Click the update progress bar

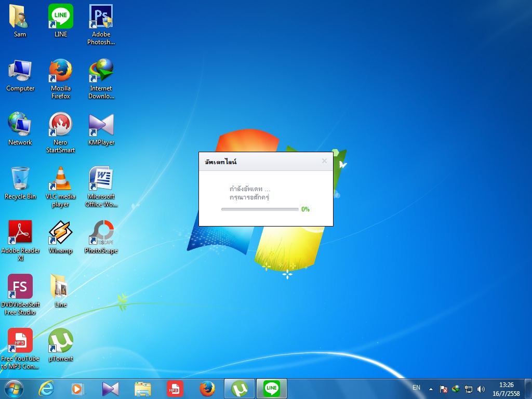(260, 209)
